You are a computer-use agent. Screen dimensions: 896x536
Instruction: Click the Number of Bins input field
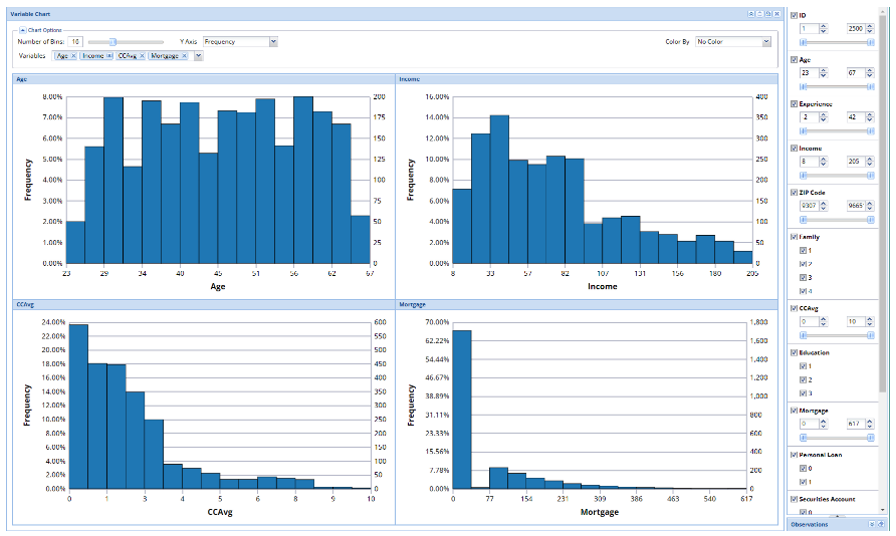pyautogui.click(x=75, y=42)
